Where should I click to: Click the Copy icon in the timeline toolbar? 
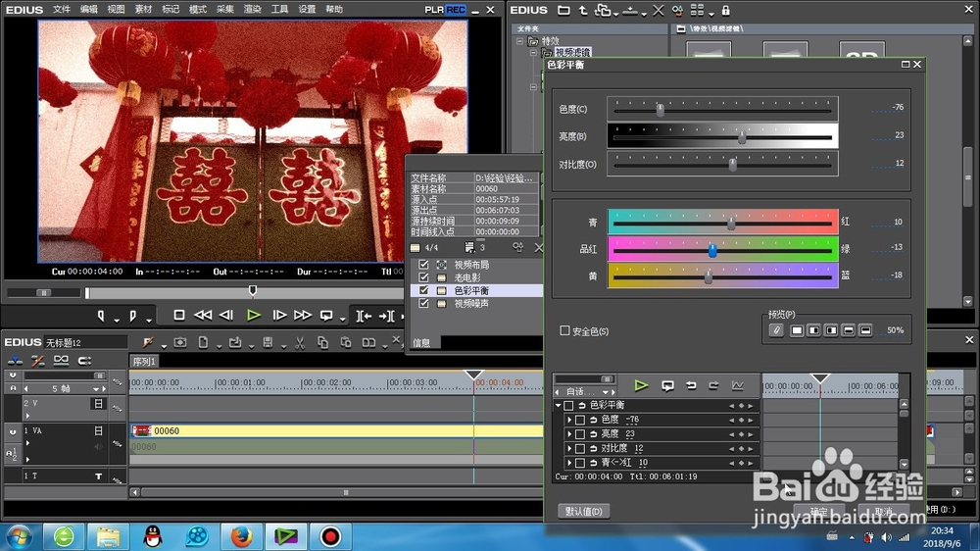[322, 342]
